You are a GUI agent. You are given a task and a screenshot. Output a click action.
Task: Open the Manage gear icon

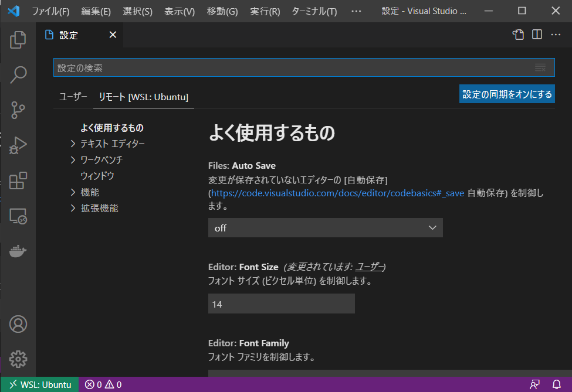pyautogui.click(x=18, y=359)
